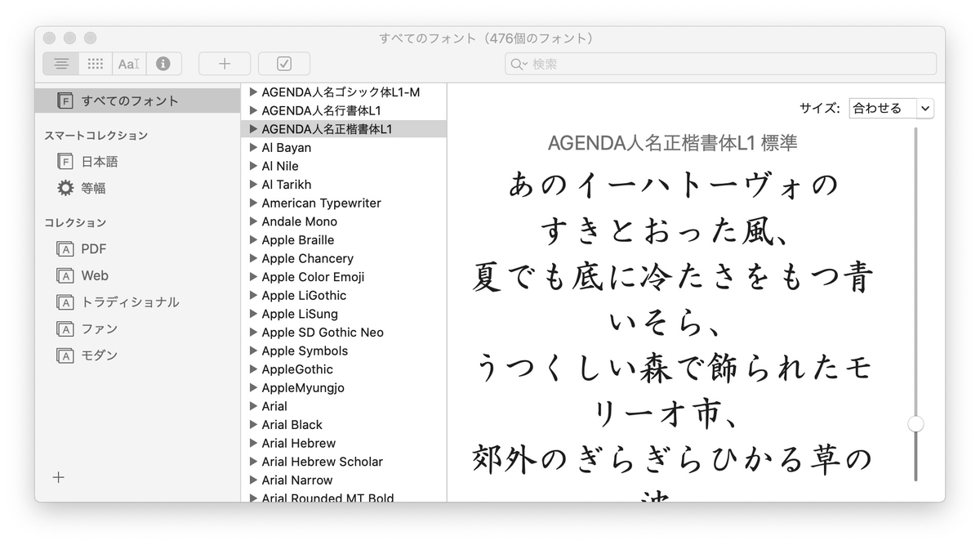Select すべてのフォント in the sidebar

point(137,101)
